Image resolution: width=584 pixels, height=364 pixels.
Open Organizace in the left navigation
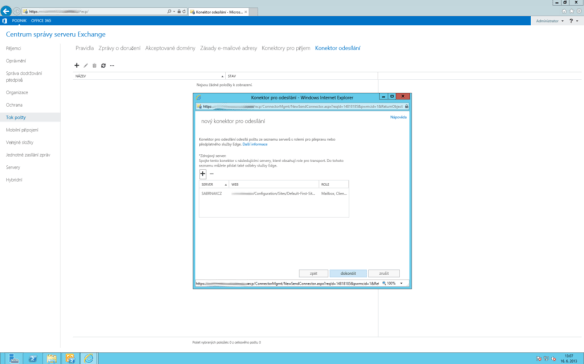[17, 92]
